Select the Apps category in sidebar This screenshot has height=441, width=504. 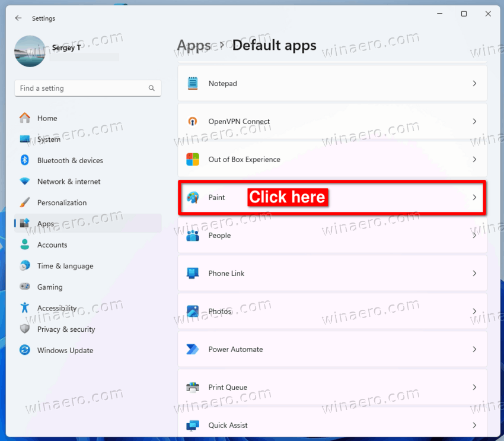88,223
